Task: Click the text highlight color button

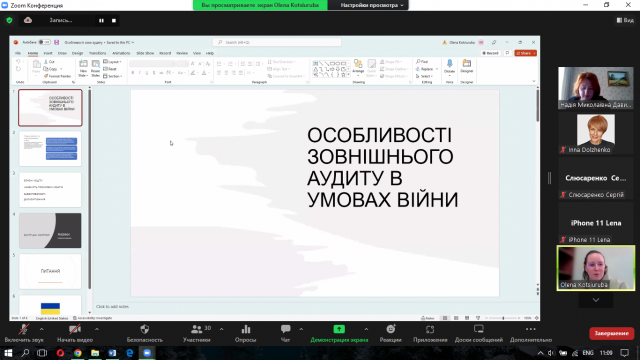Action: click(x=193, y=73)
